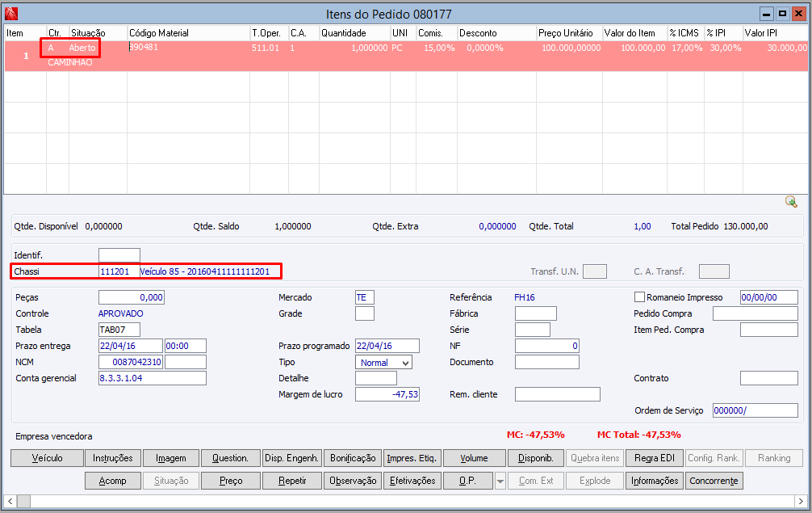Click the NCM field 0087042310
Viewport: 812px width, 513px height.
pyautogui.click(x=131, y=362)
